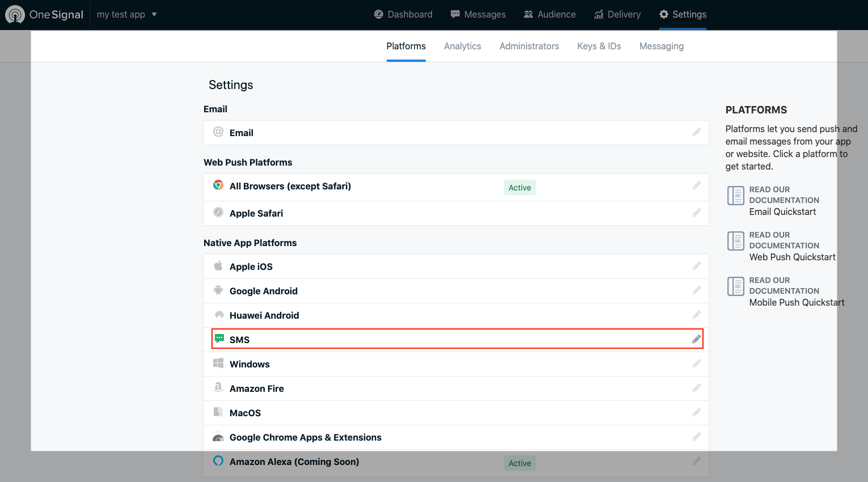Image resolution: width=868 pixels, height=482 pixels.
Task: Select the Email platform row label
Action: click(242, 133)
